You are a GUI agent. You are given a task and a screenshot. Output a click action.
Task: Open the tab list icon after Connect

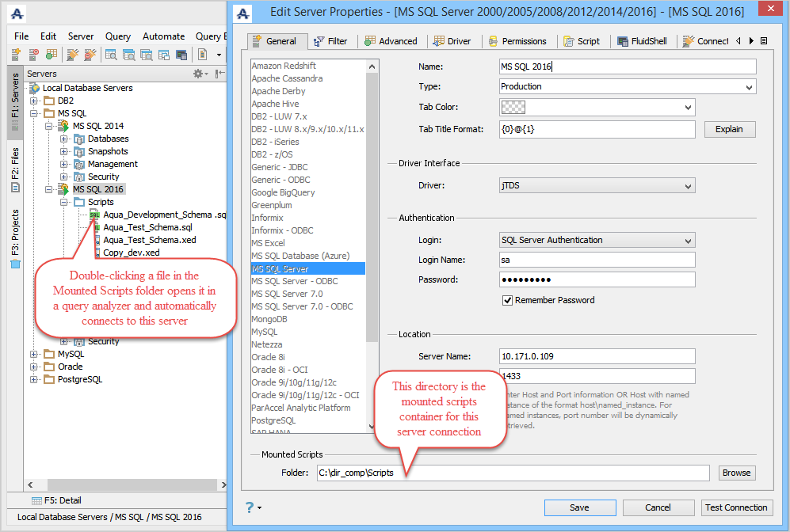coord(764,40)
